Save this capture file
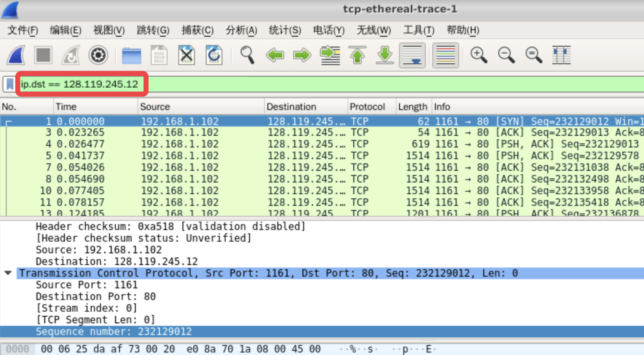The width and height of the screenshot is (644, 355). 159,55
